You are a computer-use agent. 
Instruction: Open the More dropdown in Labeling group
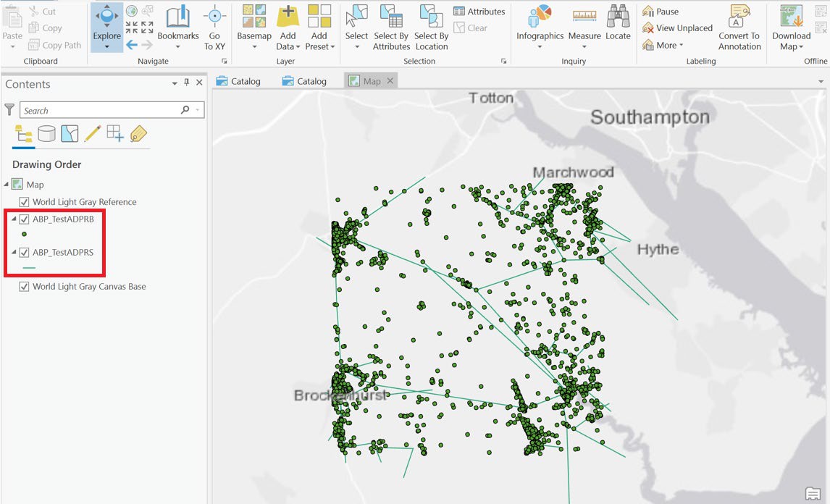pos(666,44)
